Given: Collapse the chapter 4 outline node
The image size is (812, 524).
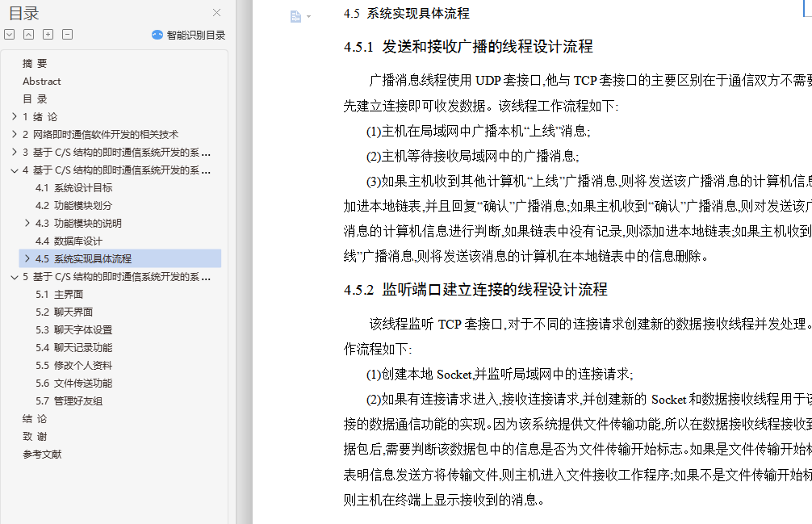Looking at the screenshot, I should click(x=15, y=170).
